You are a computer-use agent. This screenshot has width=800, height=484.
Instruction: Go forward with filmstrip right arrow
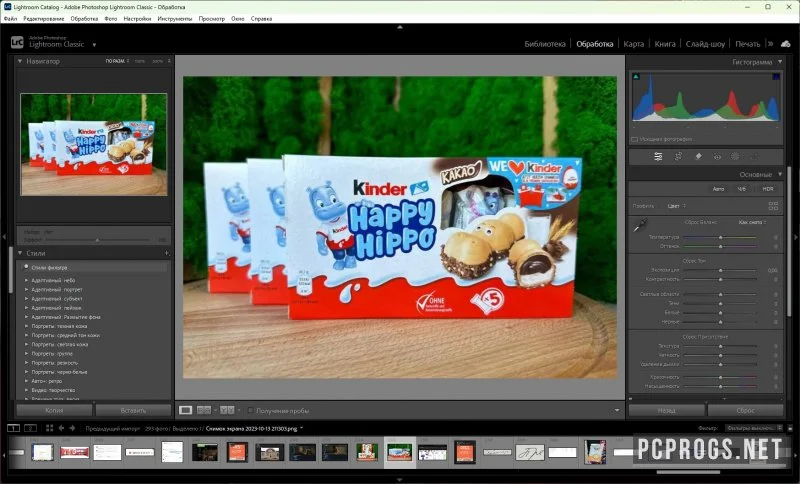coord(72,428)
